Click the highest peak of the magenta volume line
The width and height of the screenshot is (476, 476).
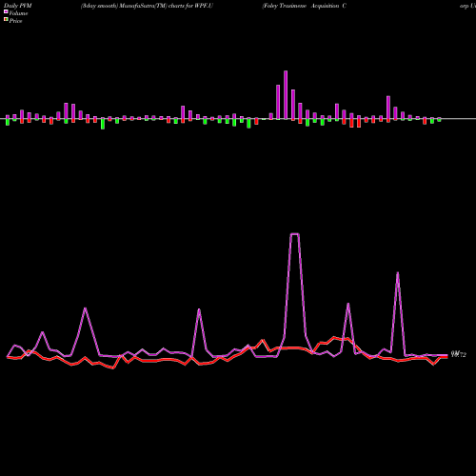pos(295,234)
